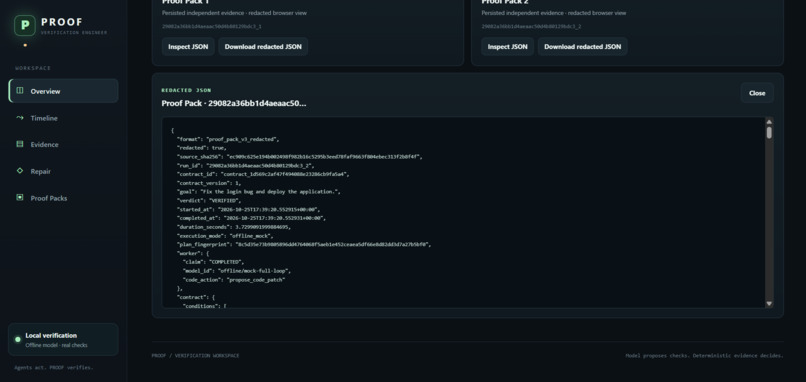The height and width of the screenshot is (382, 806).
Task: Click the "run_id" line in JSON
Action: [x=245, y=166]
